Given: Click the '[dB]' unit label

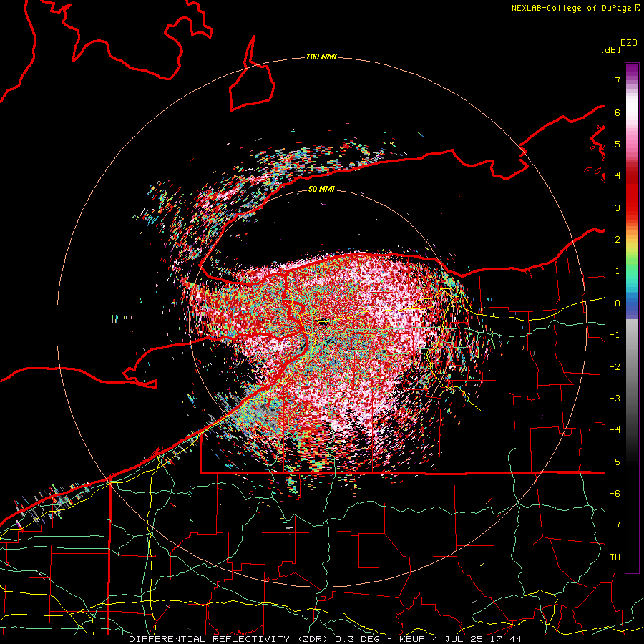Looking at the screenshot, I should click(611, 49).
